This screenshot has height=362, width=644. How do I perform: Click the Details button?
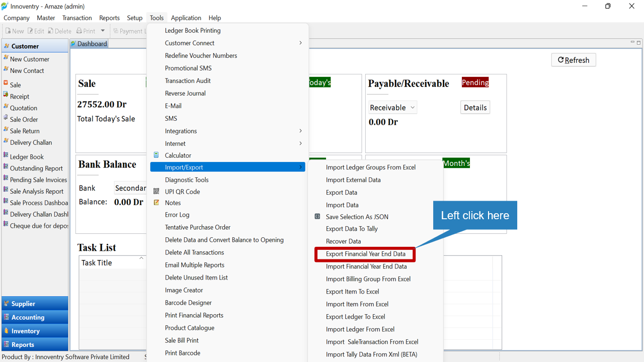click(x=475, y=108)
